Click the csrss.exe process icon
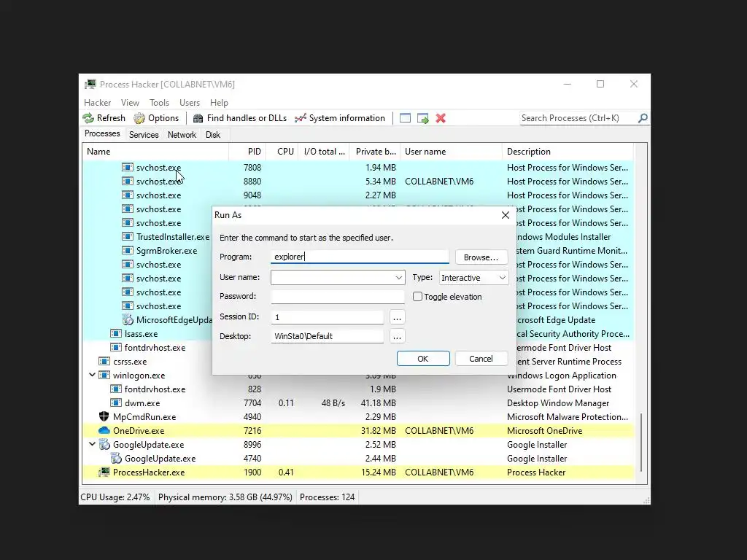Viewport: 747px width, 560px height. click(104, 362)
